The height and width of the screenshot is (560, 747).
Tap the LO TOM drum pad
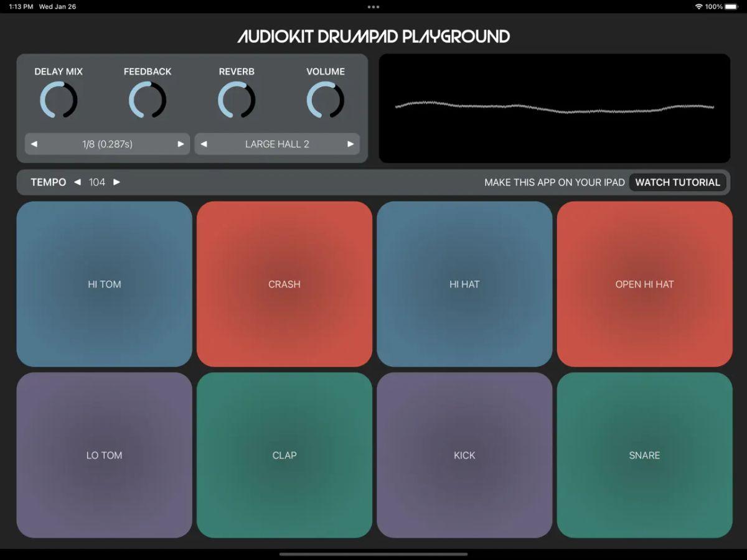tap(105, 455)
